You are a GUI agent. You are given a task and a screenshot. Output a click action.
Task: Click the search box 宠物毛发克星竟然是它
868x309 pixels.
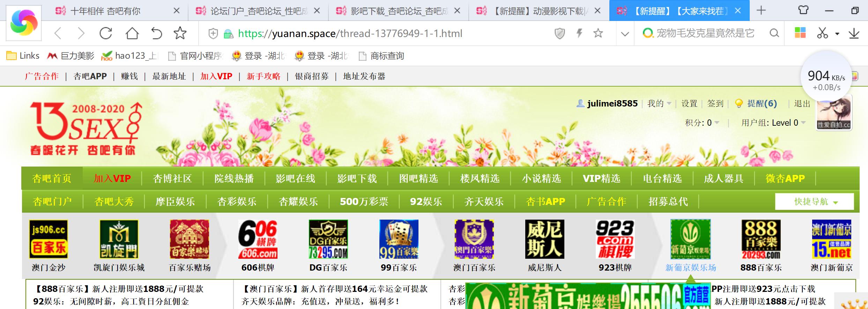(705, 34)
